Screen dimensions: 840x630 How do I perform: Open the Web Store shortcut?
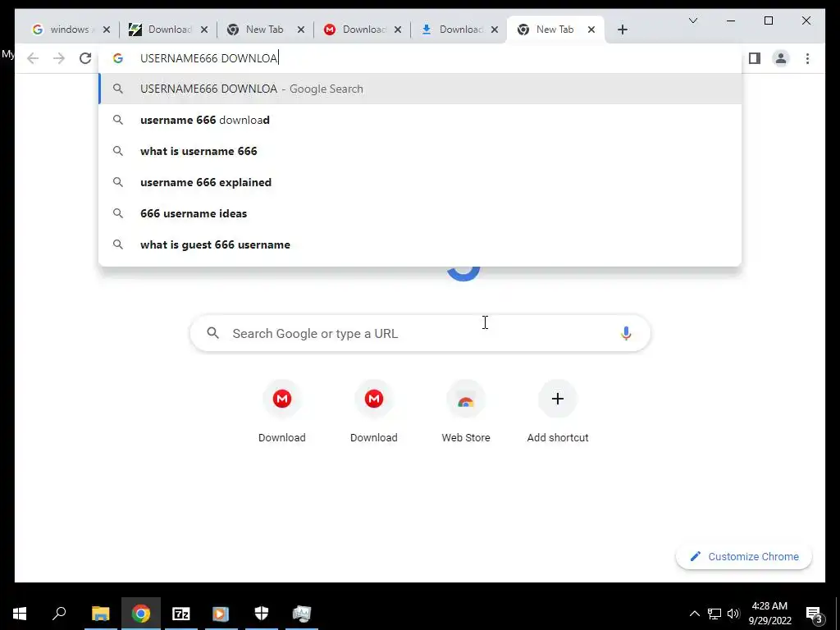[466, 411]
